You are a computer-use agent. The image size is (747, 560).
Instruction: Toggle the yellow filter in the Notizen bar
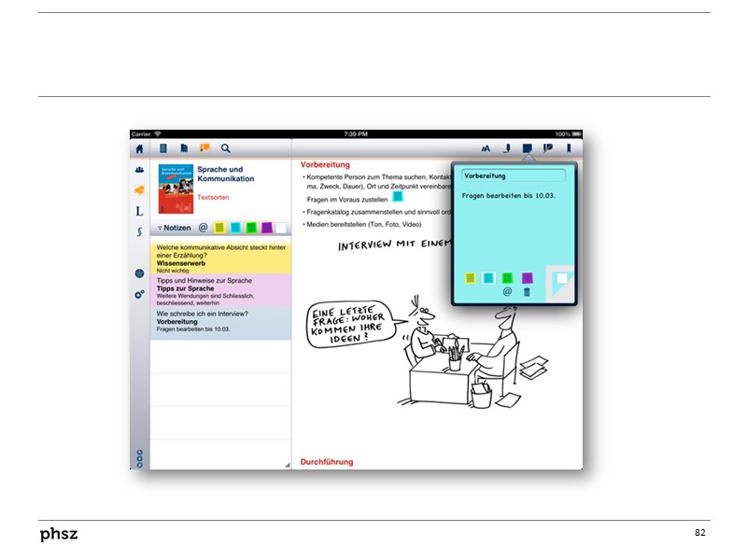pos(219,228)
